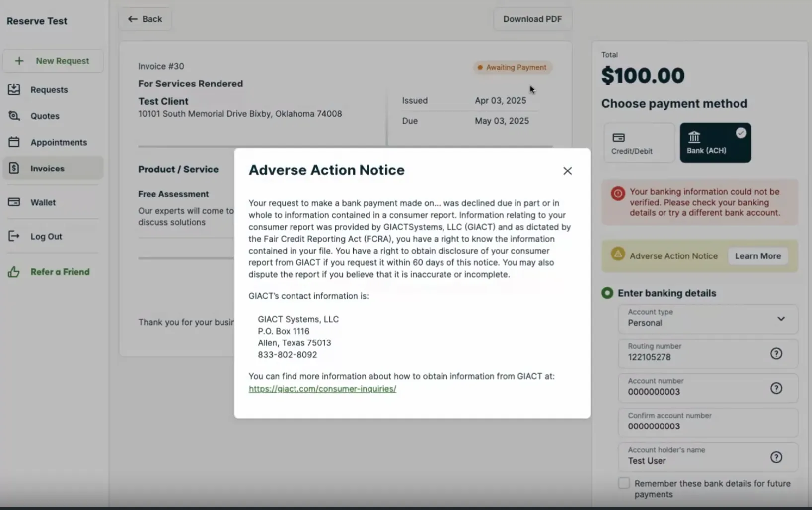Click the Refer a Friend thumbs-up icon
This screenshot has width=812, height=510.
(14, 272)
